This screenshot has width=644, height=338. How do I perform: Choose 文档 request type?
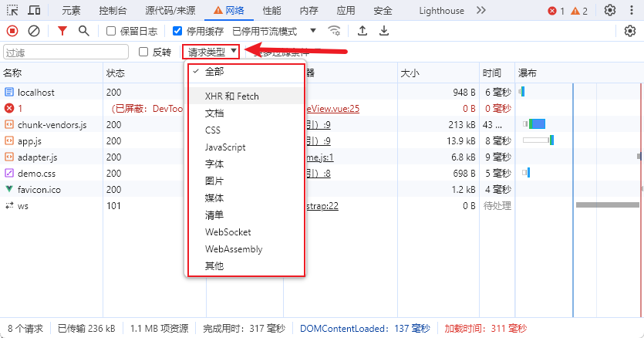click(246, 113)
